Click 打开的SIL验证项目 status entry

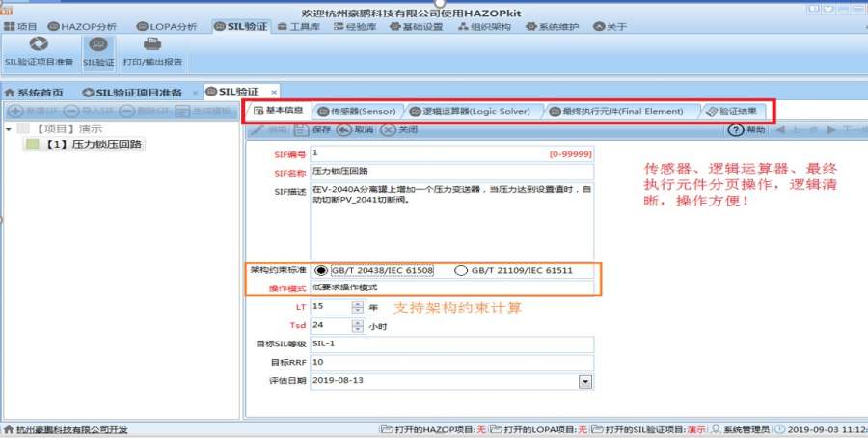(649, 430)
